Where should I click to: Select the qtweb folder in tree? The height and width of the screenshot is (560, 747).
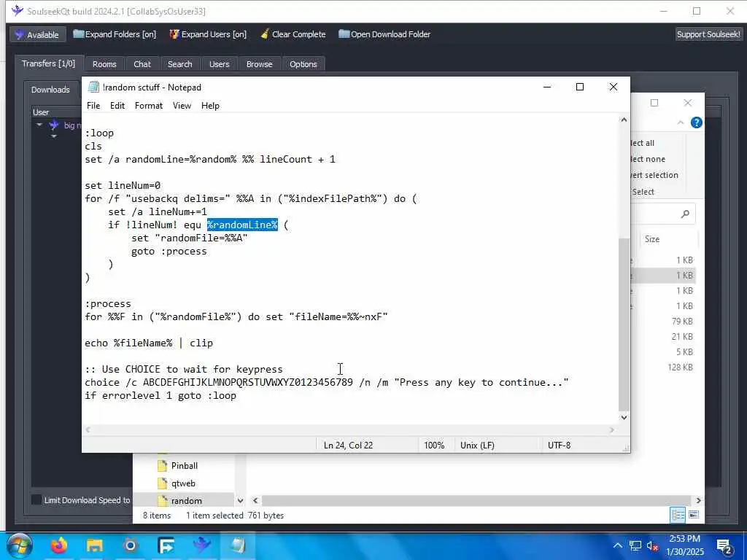183,483
